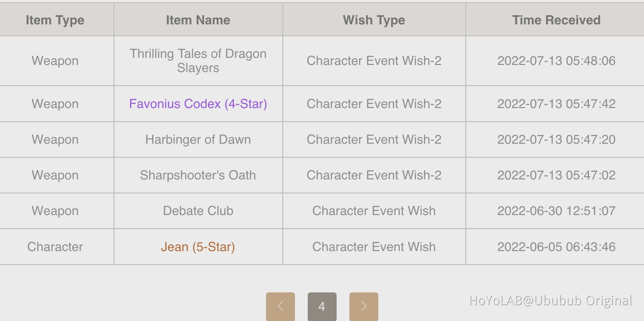Click the Wish Type column header
The image size is (644, 321).
[x=374, y=20]
